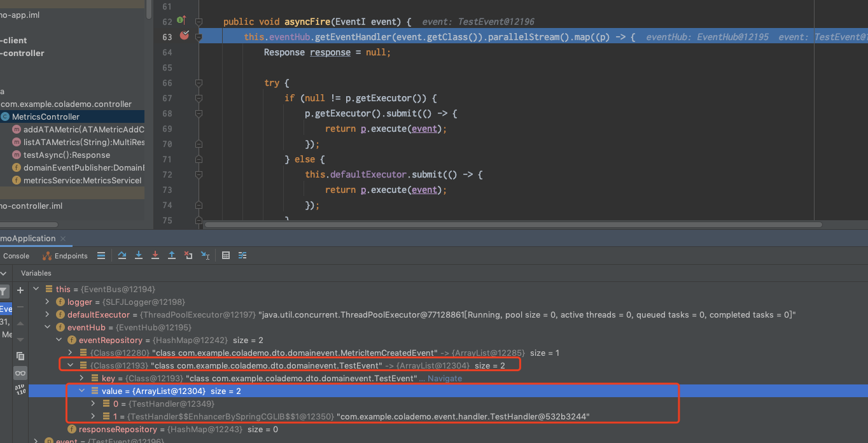This screenshot has height=443, width=868.
Task: Click the threads layout icon beside Endpoints
Action: [101, 255]
